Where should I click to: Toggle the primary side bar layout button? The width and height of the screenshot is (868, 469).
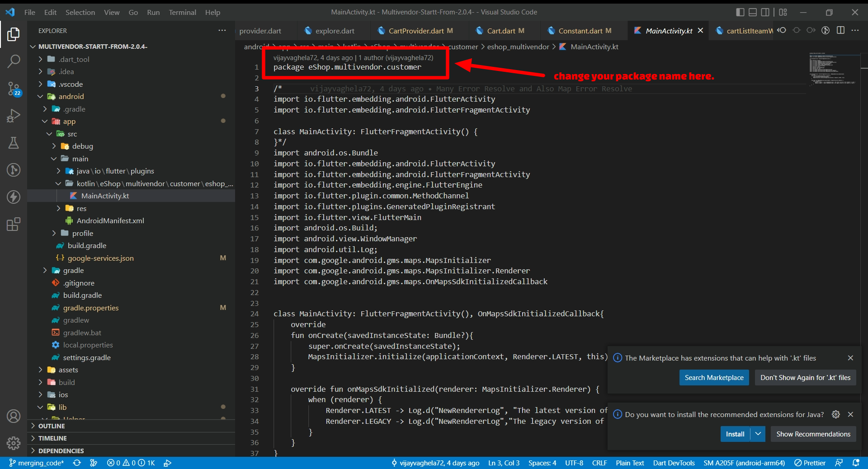point(740,12)
